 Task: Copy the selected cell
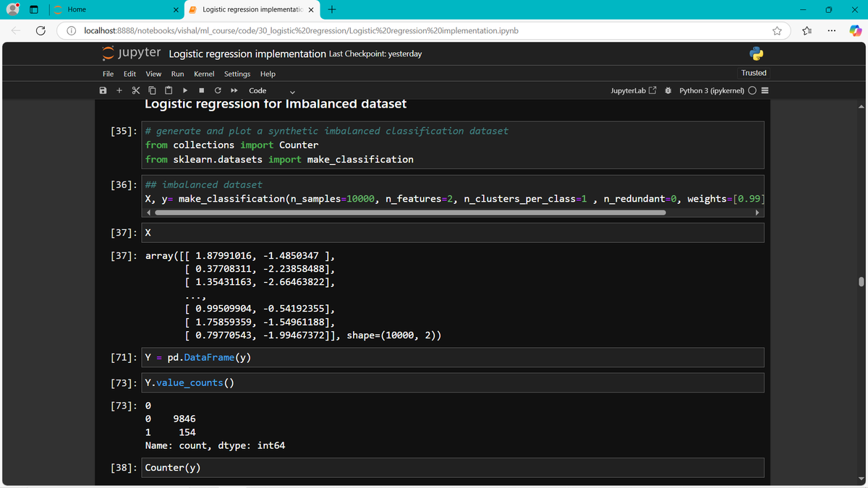point(152,90)
